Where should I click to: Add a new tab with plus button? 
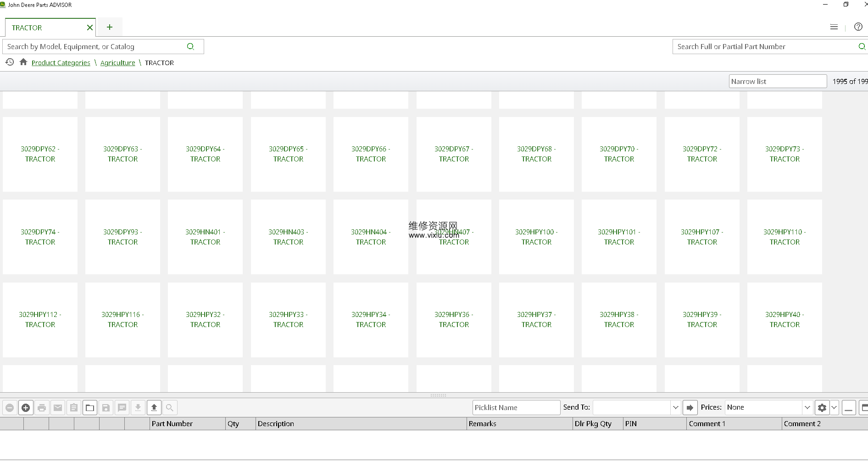110,27
